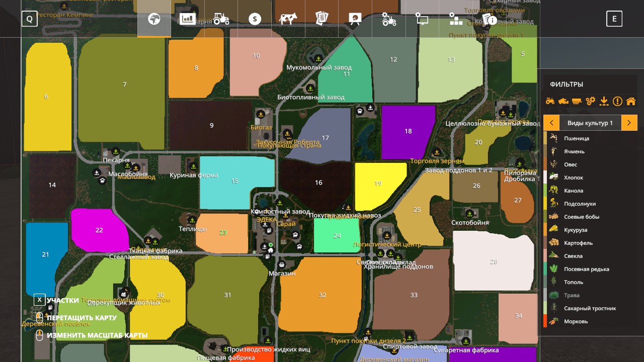Toggle the exclamation mark hotspot filter
Image resolution: width=644 pixels, height=362 pixels.
617,101
